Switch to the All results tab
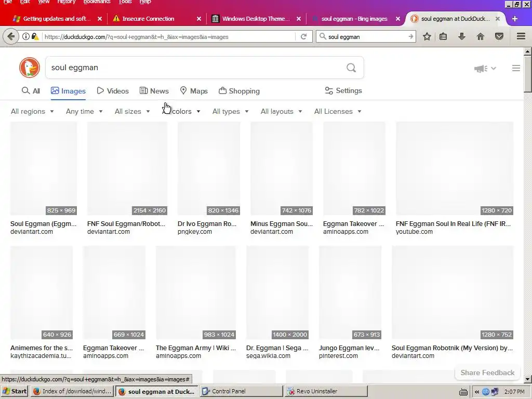The width and height of the screenshot is (532, 399). 31,91
